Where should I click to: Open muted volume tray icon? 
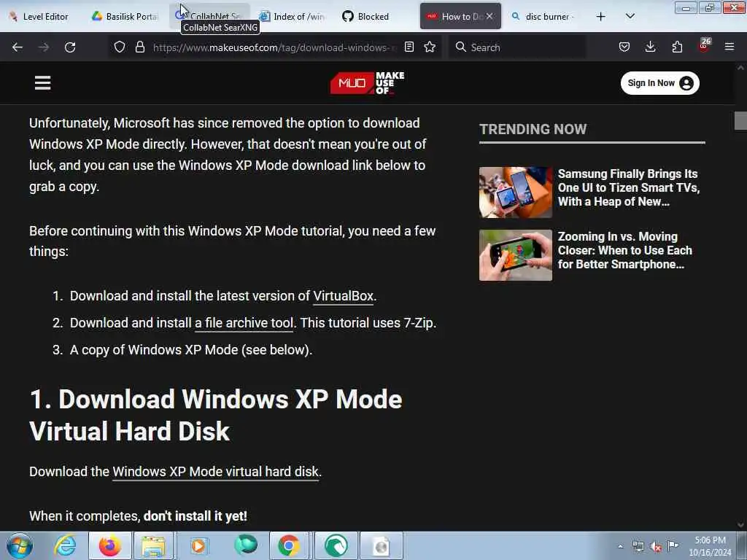656,547
